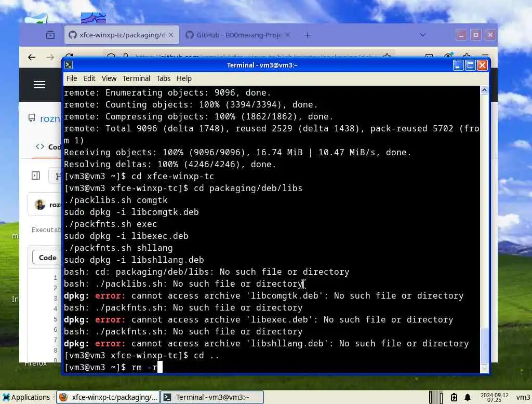Open GitHub hamburger navigation menu

pos(39,85)
